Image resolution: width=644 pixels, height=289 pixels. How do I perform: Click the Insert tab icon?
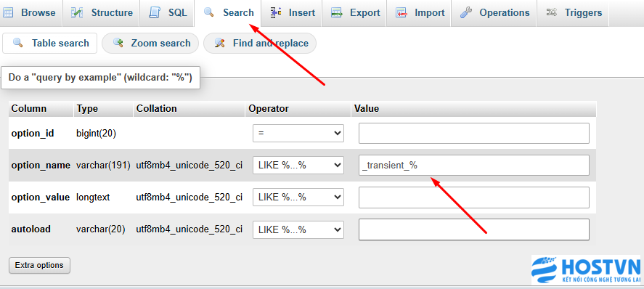pos(276,13)
